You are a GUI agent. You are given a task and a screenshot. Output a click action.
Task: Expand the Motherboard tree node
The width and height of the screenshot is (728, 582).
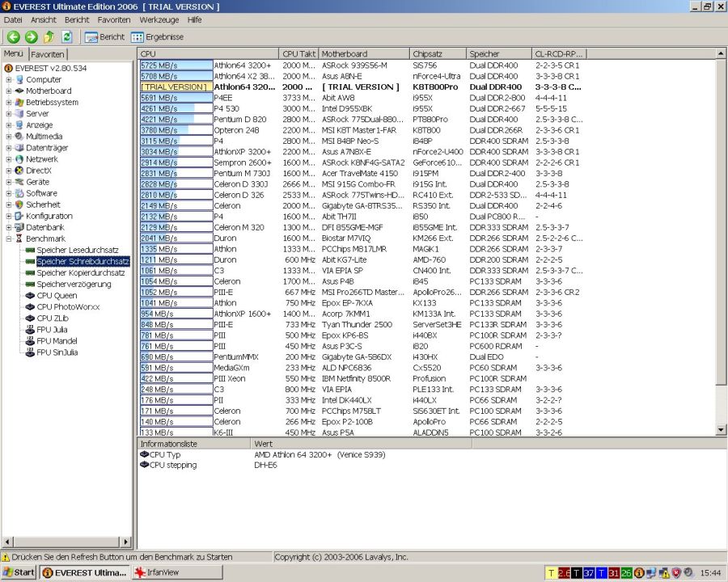[x=8, y=91]
